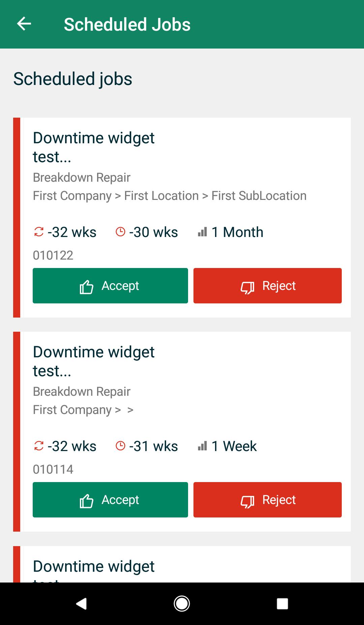
Task: Accept the job numbered 010122
Action: coord(110,286)
